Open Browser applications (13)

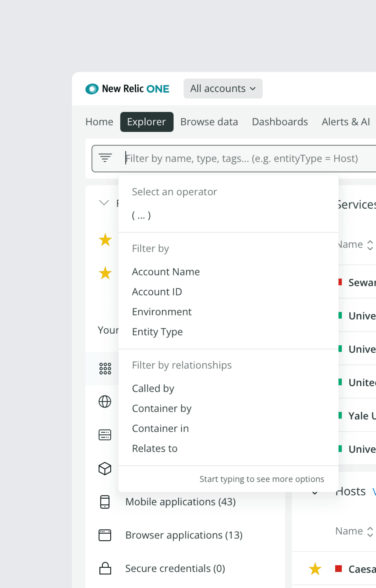pyautogui.click(x=184, y=535)
